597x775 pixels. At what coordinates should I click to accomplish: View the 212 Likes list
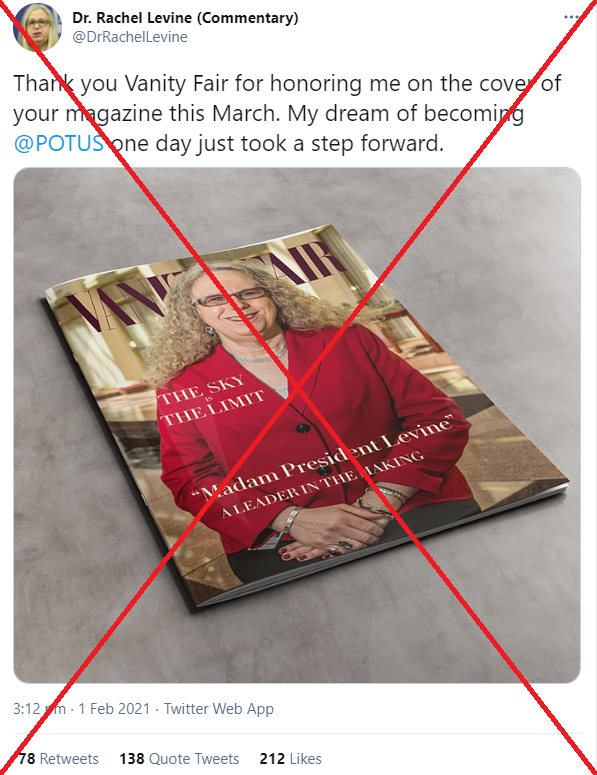click(x=291, y=759)
